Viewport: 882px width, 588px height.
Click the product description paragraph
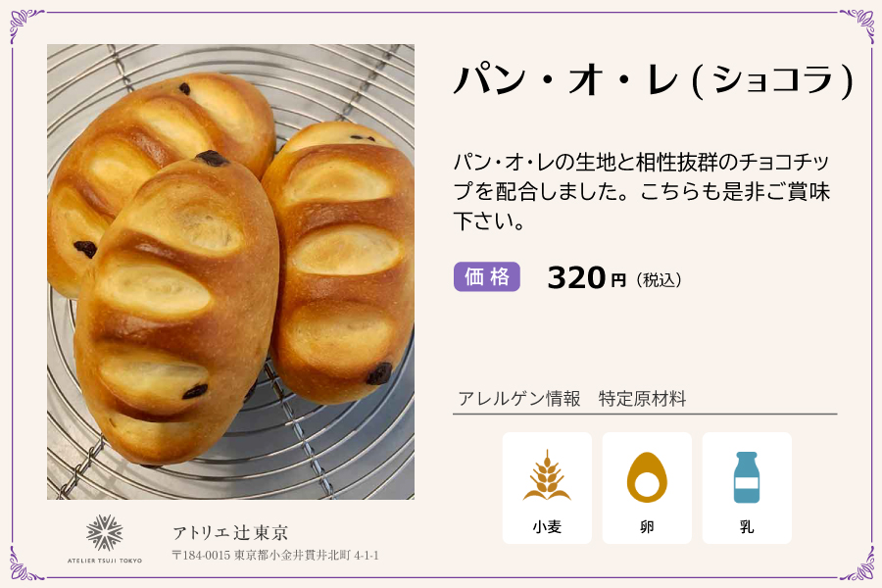(x=642, y=191)
